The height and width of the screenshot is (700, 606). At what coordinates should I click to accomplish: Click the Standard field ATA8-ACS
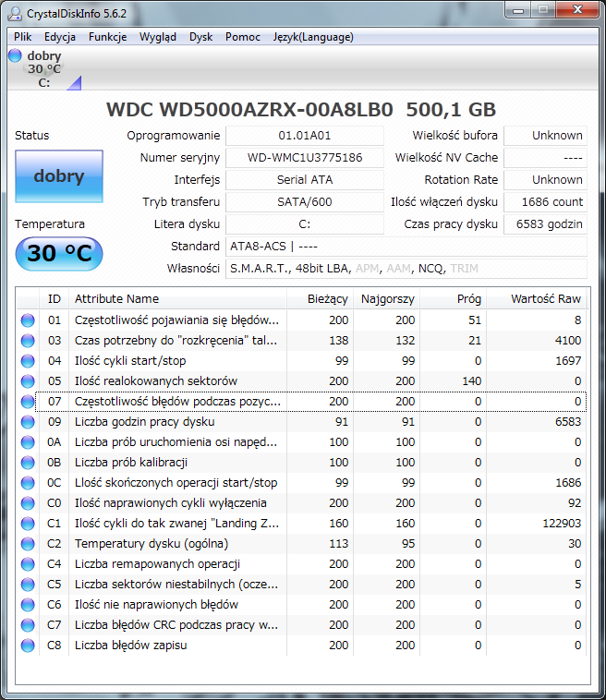click(x=406, y=247)
